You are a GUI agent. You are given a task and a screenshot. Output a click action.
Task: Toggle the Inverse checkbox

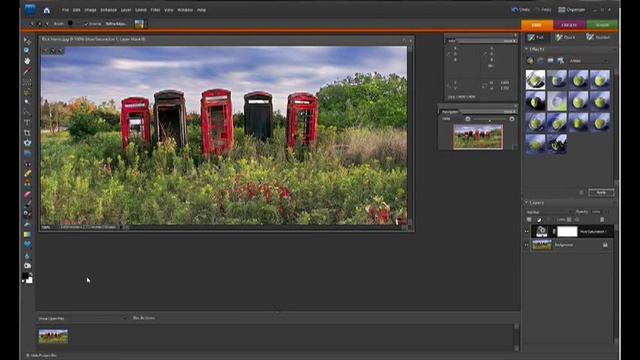pyautogui.click(x=86, y=24)
